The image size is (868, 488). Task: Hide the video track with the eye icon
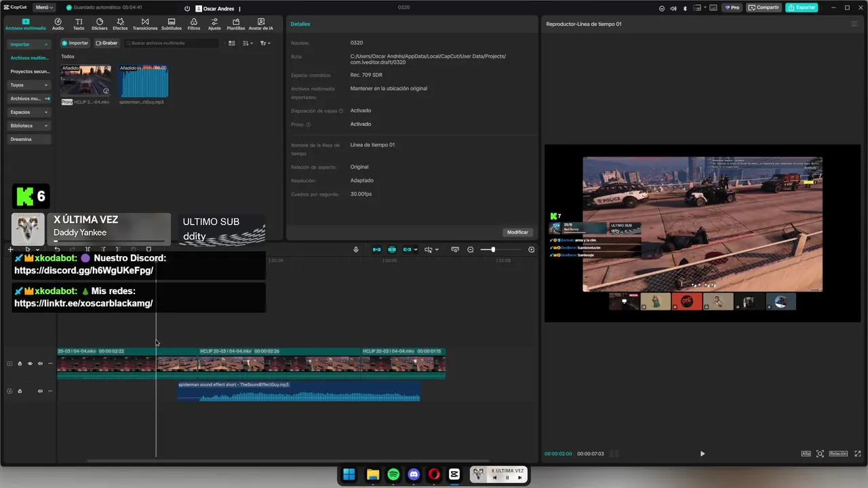[30, 363]
